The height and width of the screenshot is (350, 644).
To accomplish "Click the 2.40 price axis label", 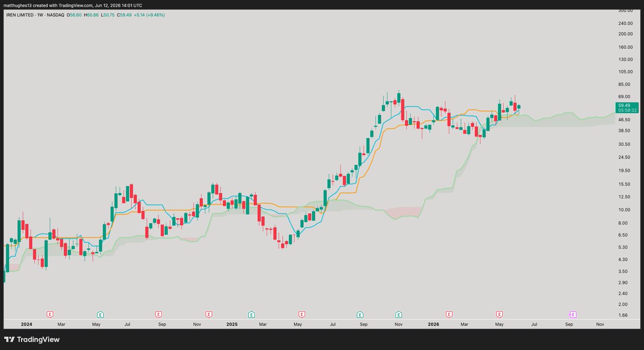I will tap(623, 293).
